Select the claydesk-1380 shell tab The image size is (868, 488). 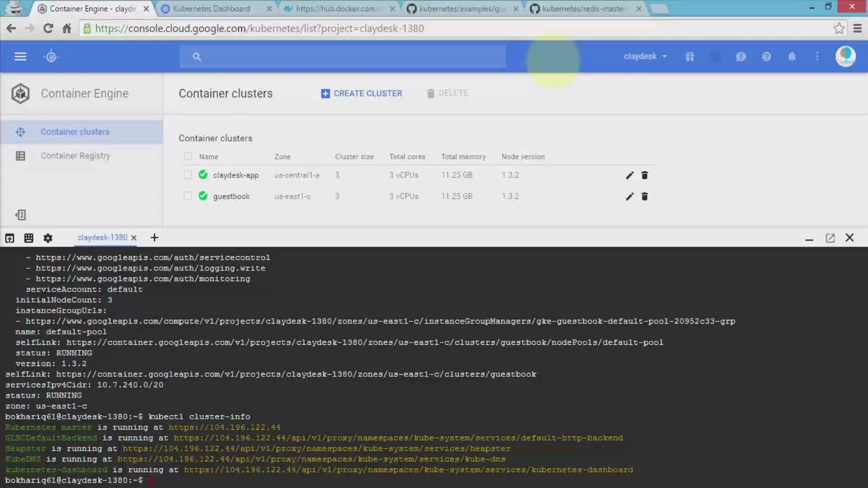(103, 238)
